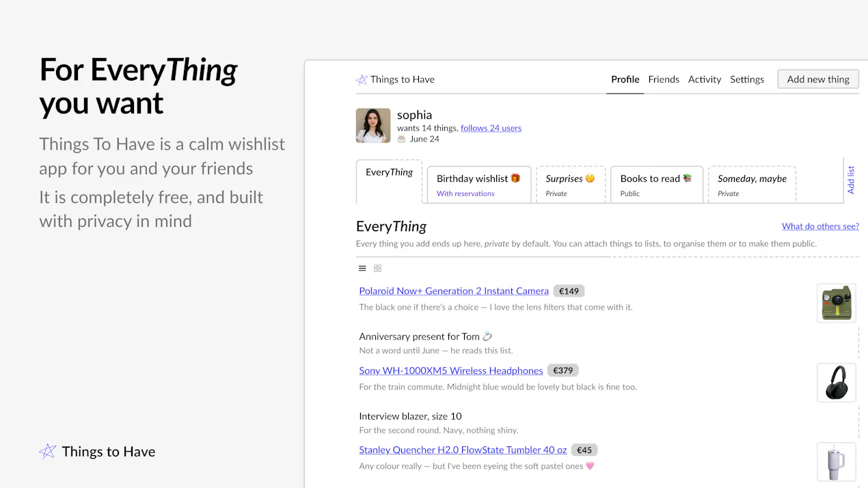868x488 pixels.
Task: Open the Stanley tumbler thumbnail
Action: point(837,462)
